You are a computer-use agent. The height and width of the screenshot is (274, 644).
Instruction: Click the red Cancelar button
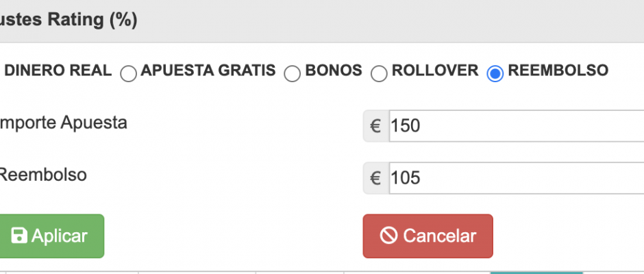click(x=428, y=236)
